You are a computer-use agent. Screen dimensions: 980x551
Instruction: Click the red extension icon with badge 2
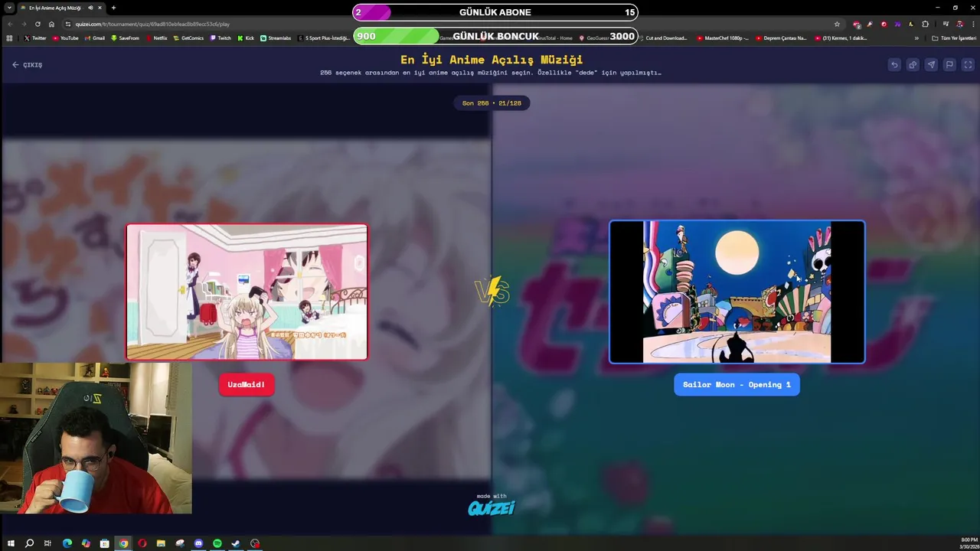pos(856,24)
